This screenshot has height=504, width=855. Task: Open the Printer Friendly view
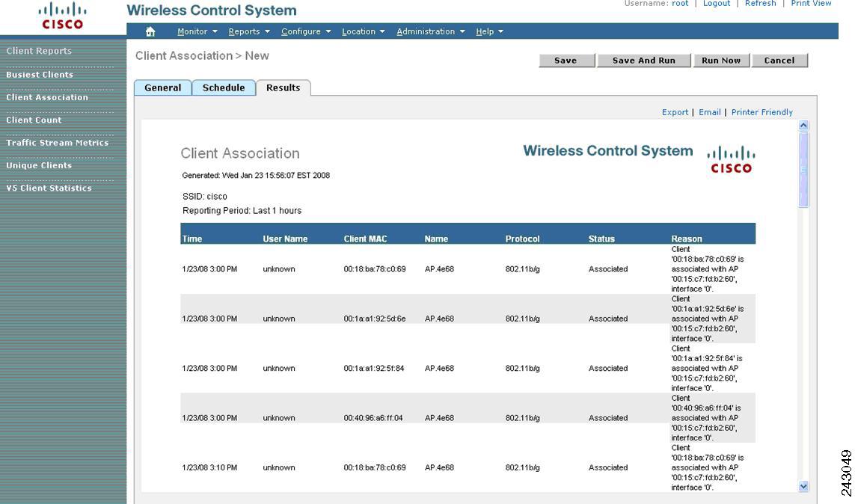(x=761, y=112)
